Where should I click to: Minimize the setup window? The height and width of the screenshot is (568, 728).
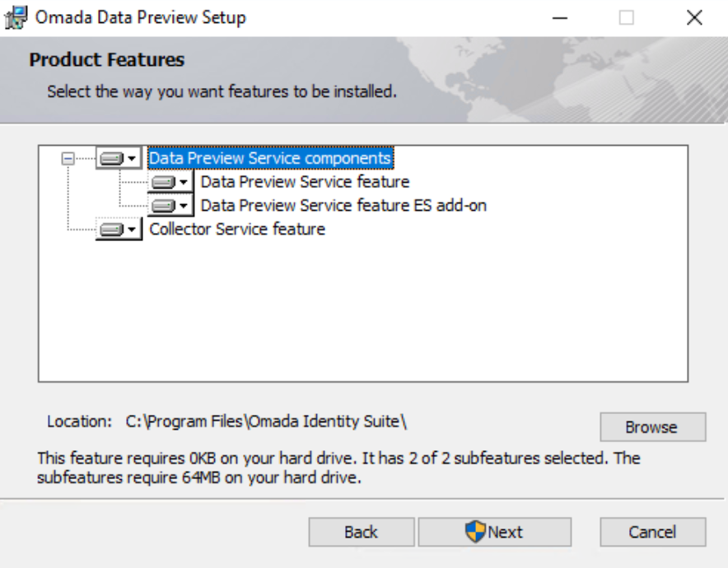point(560,18)
